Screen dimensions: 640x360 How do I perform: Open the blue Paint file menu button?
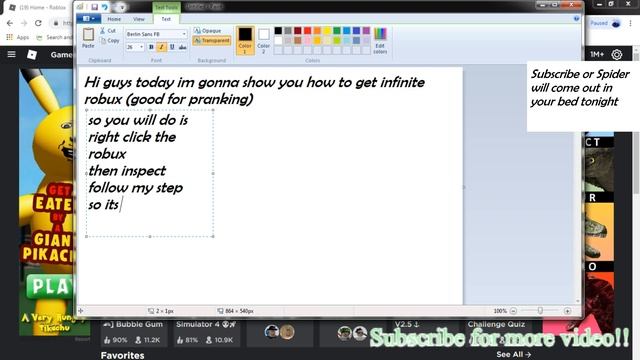(x=88, y=19)
